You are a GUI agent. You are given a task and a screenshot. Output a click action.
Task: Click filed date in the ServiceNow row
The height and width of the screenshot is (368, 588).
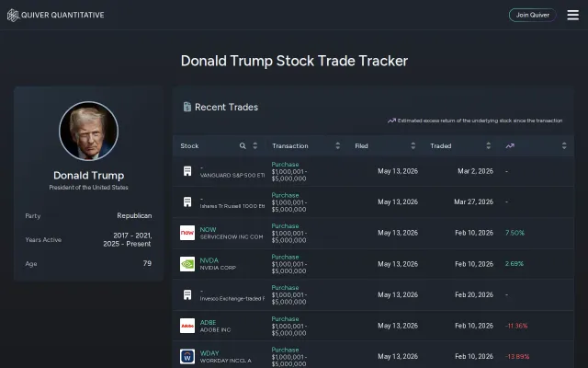coord(398,233)
